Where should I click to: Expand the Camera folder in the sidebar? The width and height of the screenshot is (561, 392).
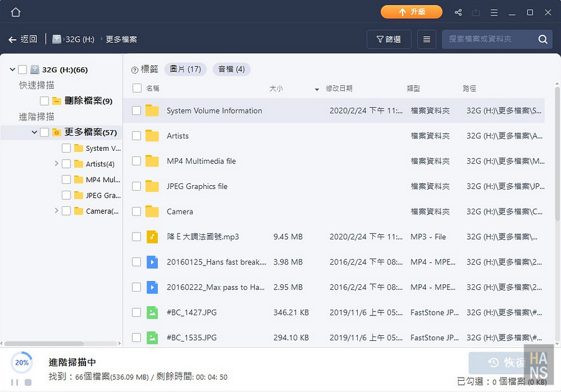click(56, 211)
